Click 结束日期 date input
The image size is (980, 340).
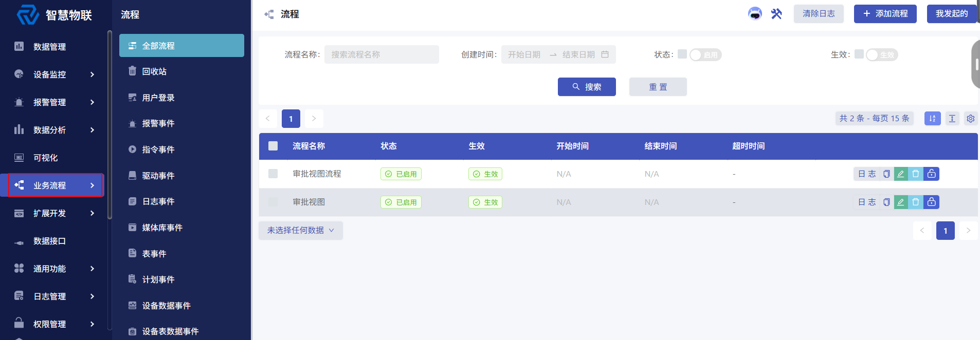click(578, 54)
